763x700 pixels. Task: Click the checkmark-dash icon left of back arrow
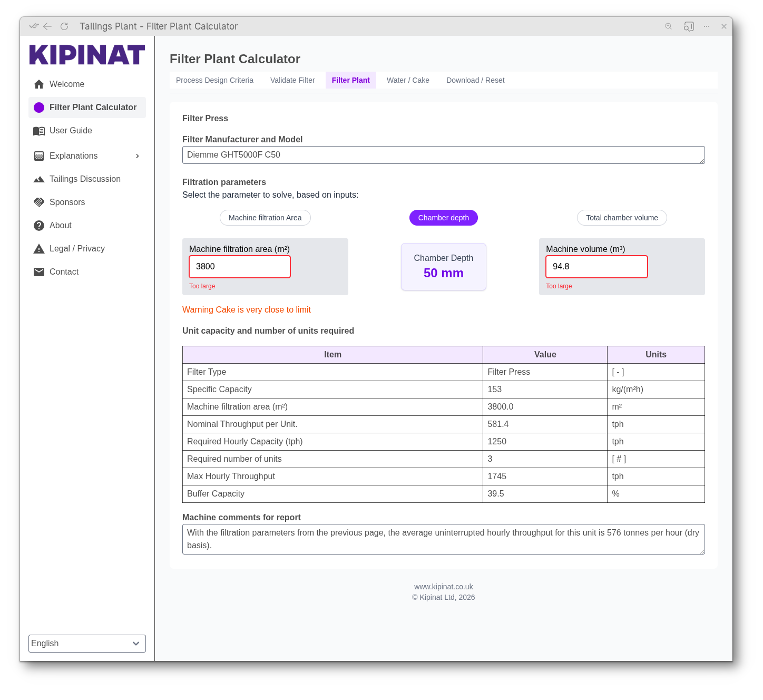click(x=34, y=26)
